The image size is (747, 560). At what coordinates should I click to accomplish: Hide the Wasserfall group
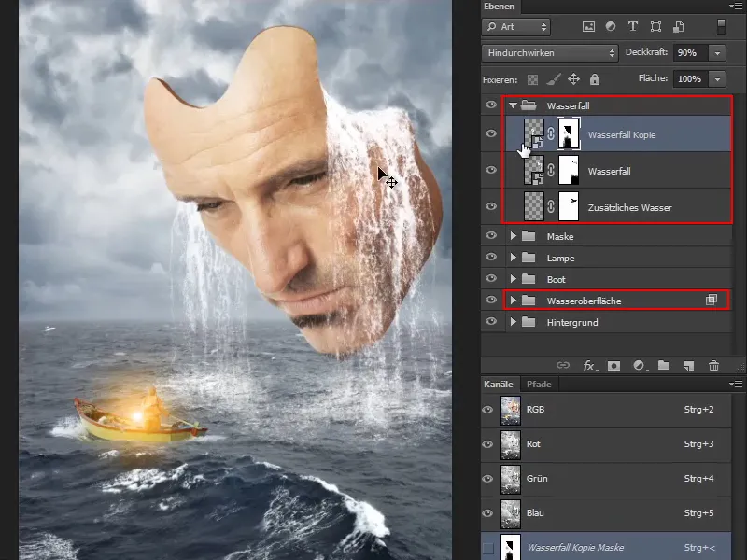pos(491,105)
